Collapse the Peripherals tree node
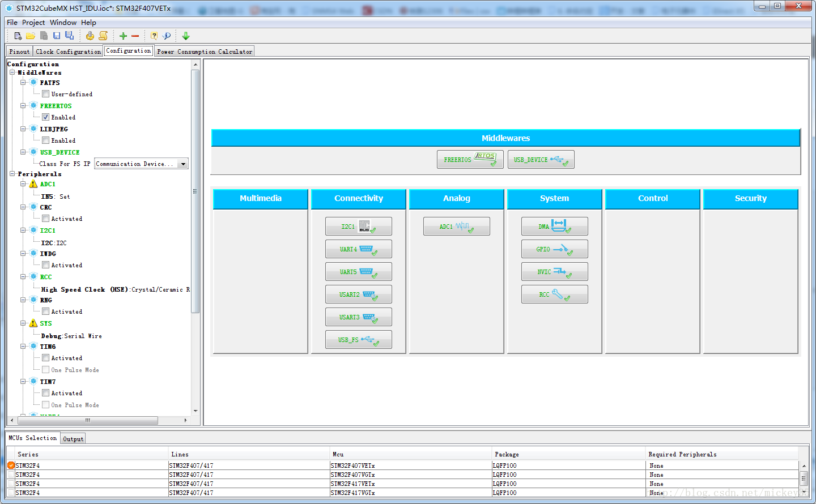This screenshot has width=816, height=504. (x=12, y=174)
